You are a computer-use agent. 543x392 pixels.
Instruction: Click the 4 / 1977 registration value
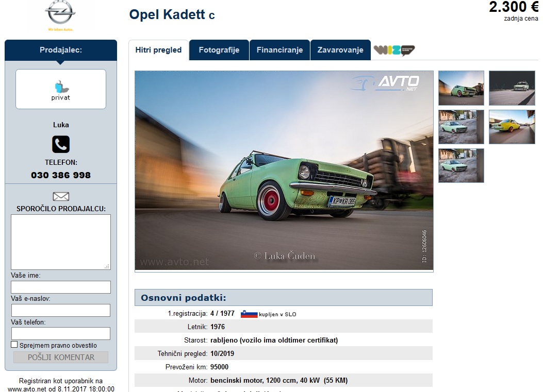pos(222,314)
